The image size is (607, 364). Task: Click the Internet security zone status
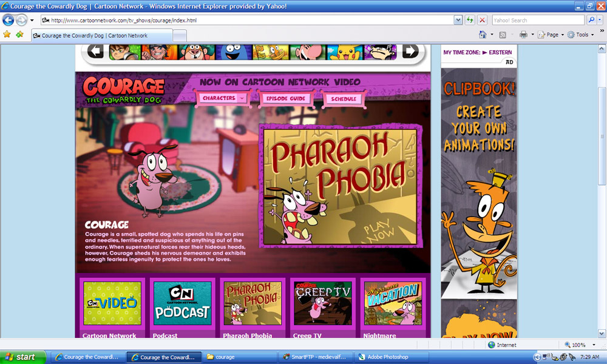502,345
